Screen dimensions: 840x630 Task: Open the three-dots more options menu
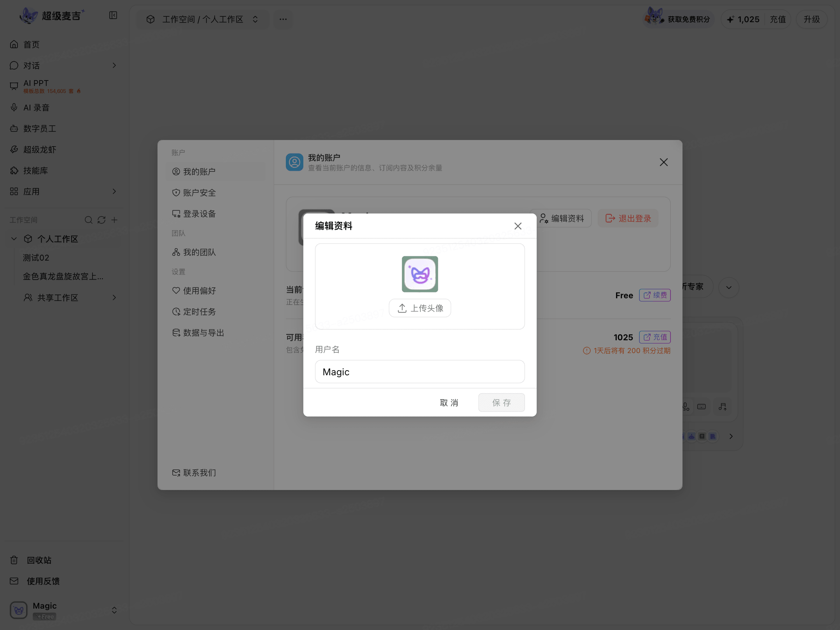pos(283,19)
